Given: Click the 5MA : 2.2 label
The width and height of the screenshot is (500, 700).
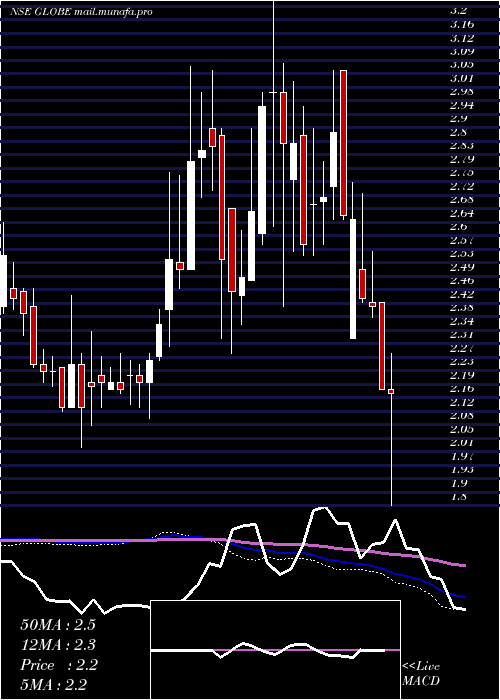Looking at the screenshot, I should tap(54, 685).
